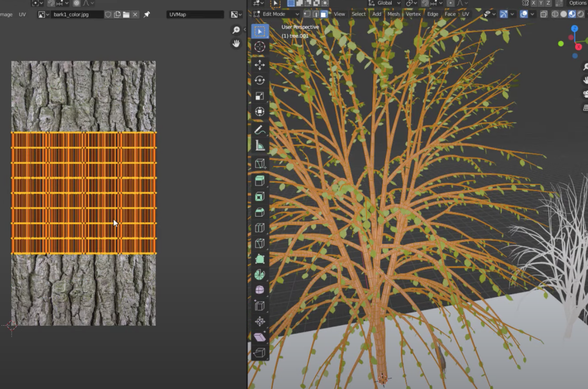
Task: Expand the UV editor sidebar arrow
Action: pyautogui.click(x=245, y=29)
